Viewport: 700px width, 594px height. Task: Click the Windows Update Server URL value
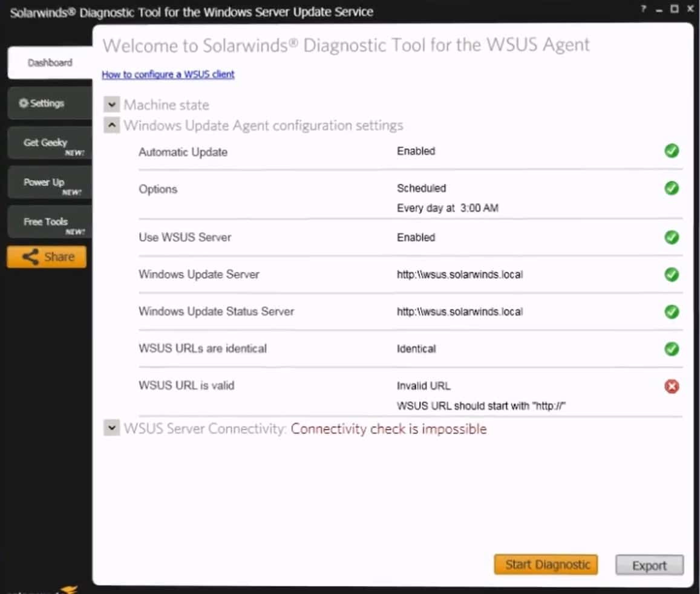point(460,275)
